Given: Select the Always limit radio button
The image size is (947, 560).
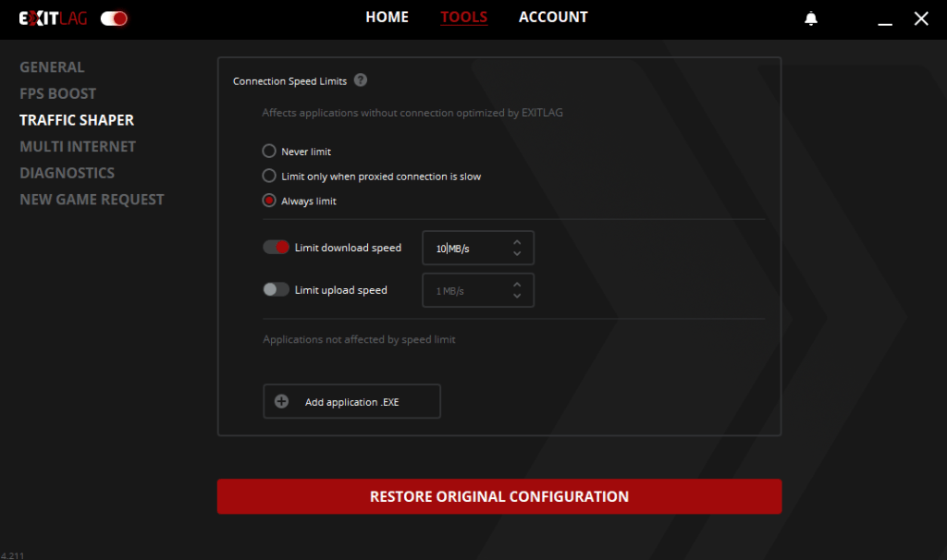Looking at the screenshot, I should (x=269, y=201).
